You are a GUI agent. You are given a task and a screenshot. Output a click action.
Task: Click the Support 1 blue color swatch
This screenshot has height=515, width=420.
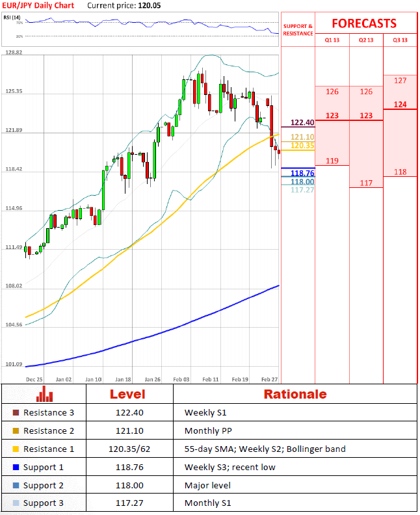[x=16, y=467]
